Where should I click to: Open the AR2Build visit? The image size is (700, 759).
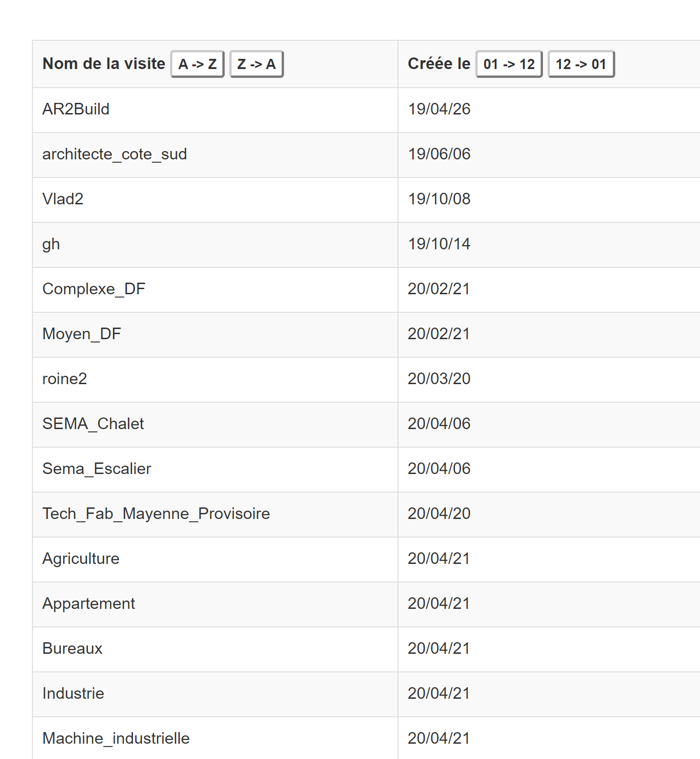click(76, 109)
